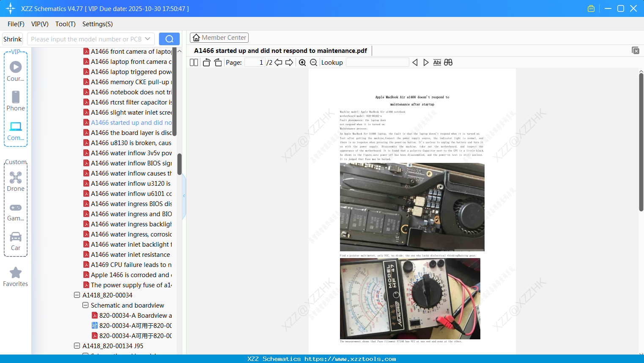Find next Lookup match triangle

point(426,62)
